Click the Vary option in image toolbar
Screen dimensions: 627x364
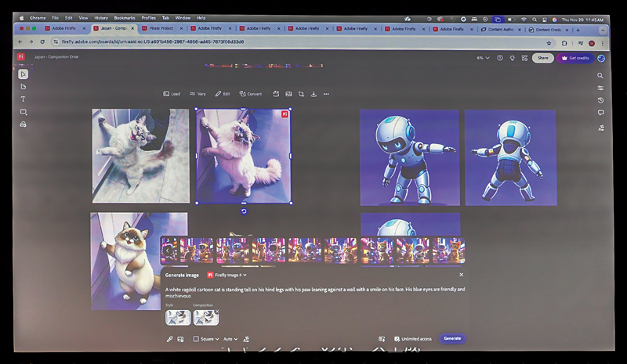(198, 94)
